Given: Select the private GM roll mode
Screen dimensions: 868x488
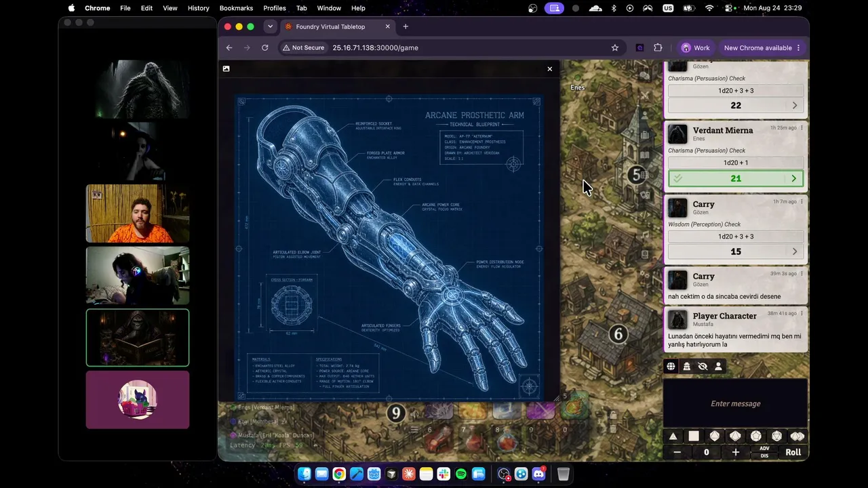Looking at the screenshot, I should [x=686, y=366].
